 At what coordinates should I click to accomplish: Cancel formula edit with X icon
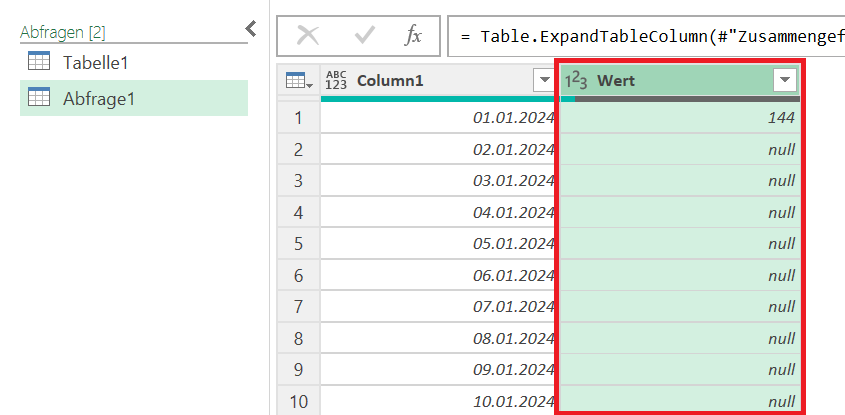click(308, 35)
